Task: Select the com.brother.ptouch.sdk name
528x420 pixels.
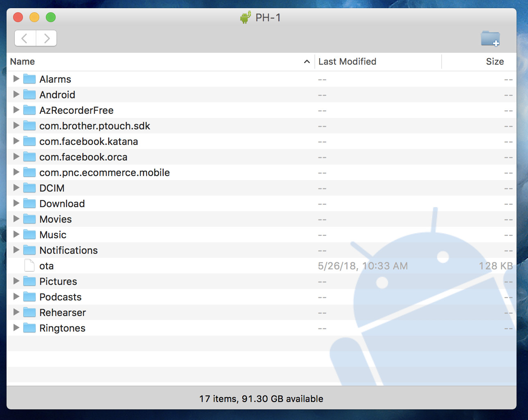Action: click(95, 126)
